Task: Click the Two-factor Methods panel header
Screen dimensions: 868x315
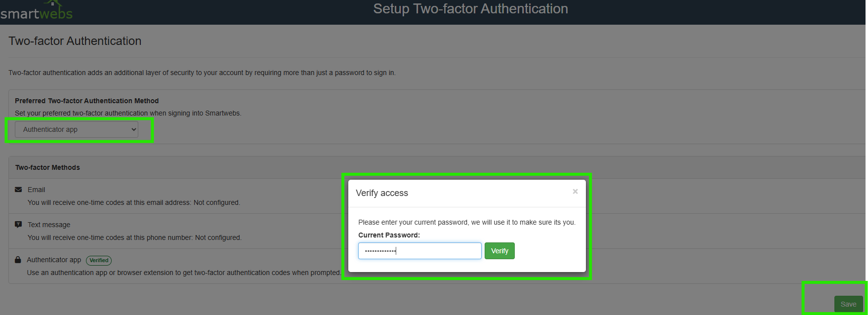Action: tap(47, 167)
